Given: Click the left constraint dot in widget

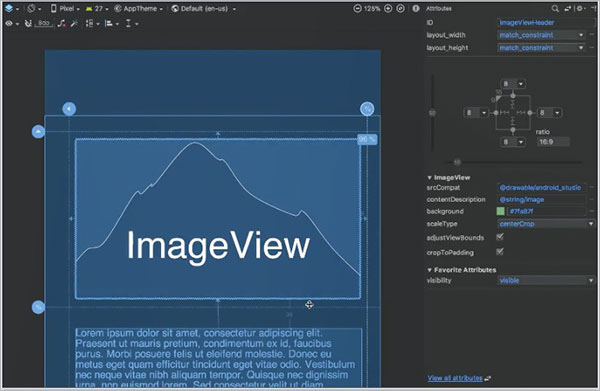Looking at the screenshot, I should (496, 112).
